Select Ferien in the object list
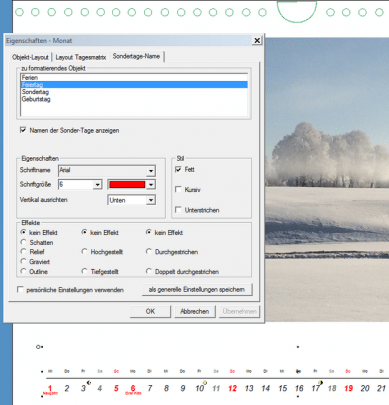 (134, 78)
